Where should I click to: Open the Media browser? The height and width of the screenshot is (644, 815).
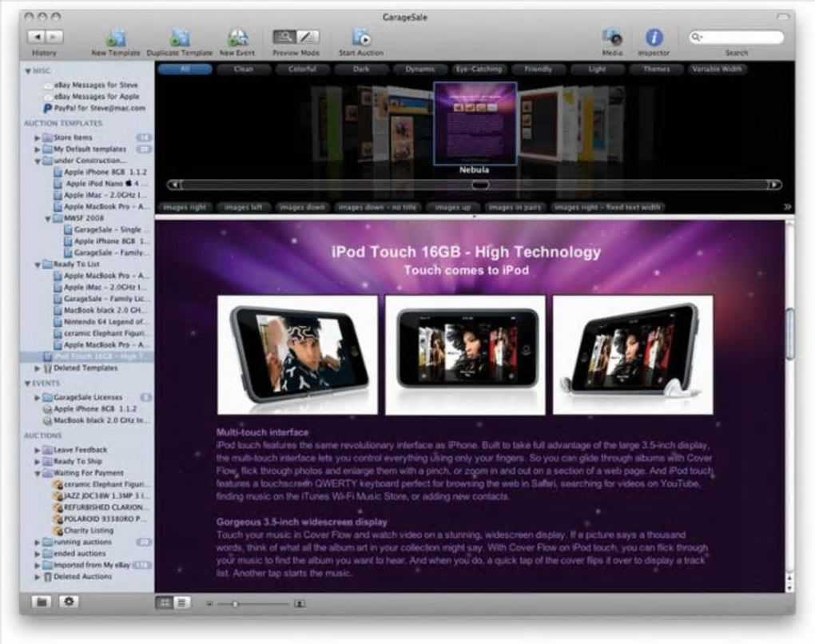point(612,38)
